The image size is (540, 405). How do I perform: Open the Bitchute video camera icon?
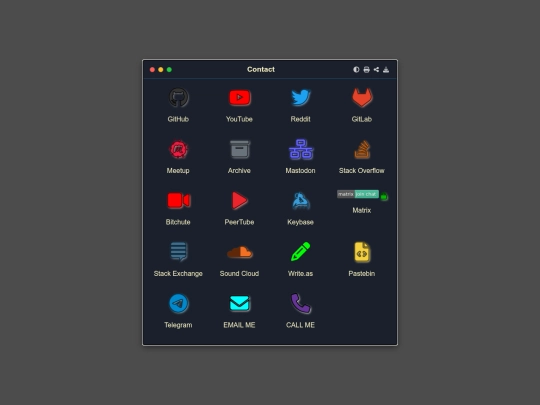pyautogui.click(x=178, y=201)
